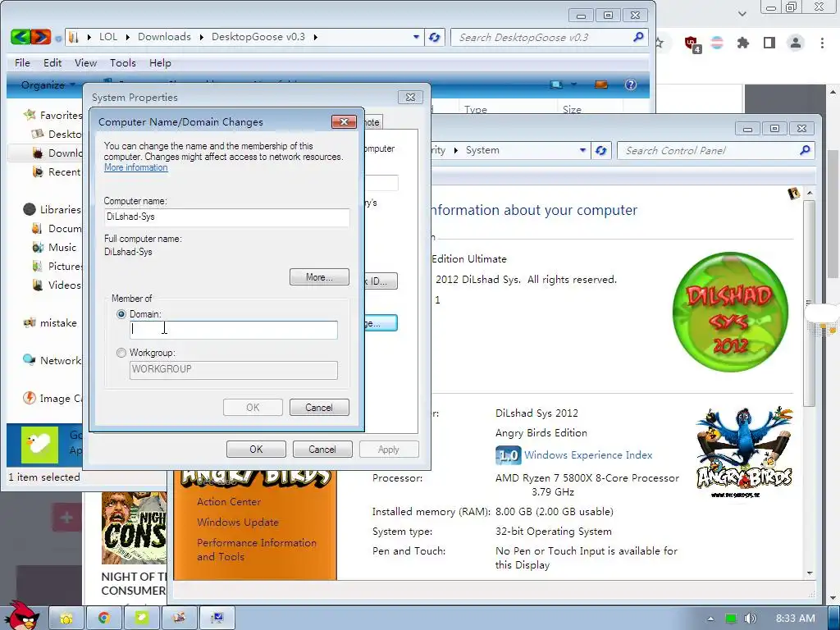This screenshot has width=840, height=630.
Task: Open Windows Update in Control Panel sidebar
Action: pyautogui.click(x=238, y=523)
